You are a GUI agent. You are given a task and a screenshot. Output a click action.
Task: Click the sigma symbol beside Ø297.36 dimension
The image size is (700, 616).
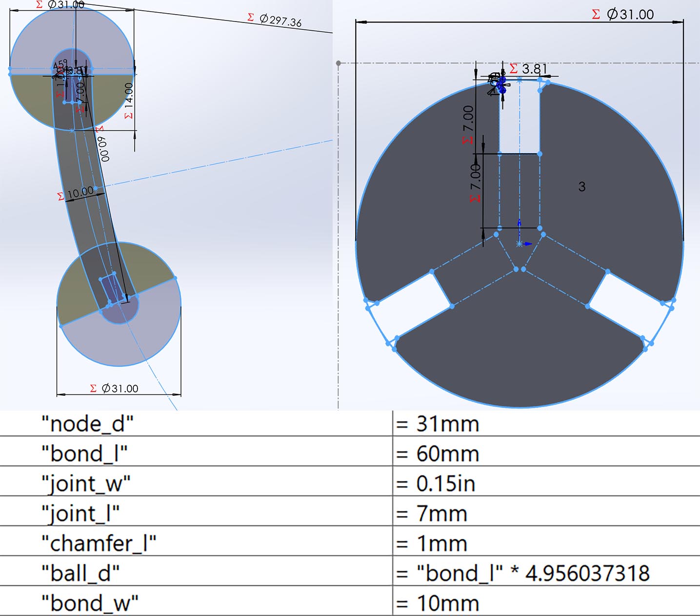click(x=251, y=18)
